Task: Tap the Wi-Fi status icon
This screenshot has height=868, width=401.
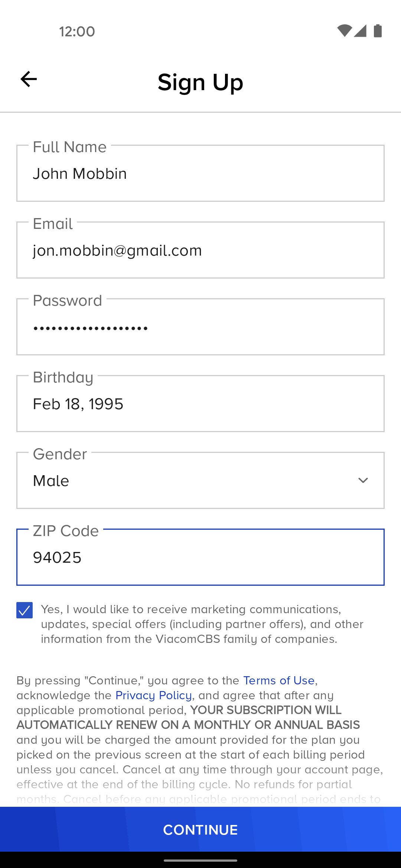Action: (344, 31)
